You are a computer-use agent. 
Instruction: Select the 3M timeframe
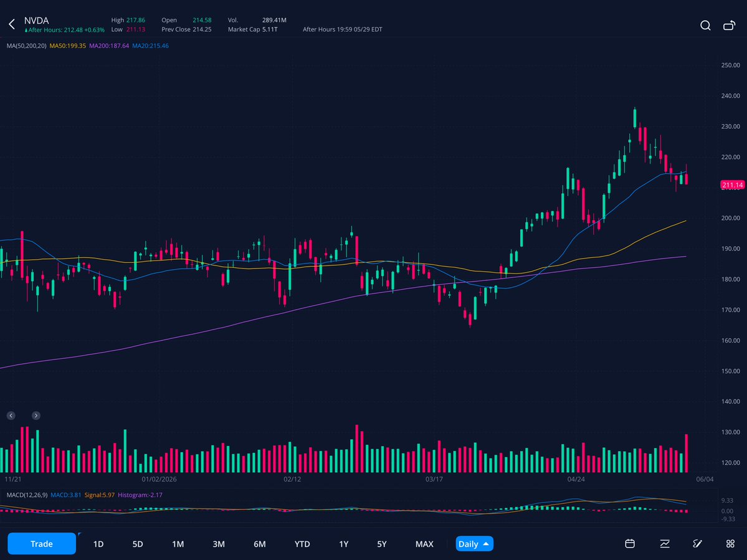coord(219,544)
